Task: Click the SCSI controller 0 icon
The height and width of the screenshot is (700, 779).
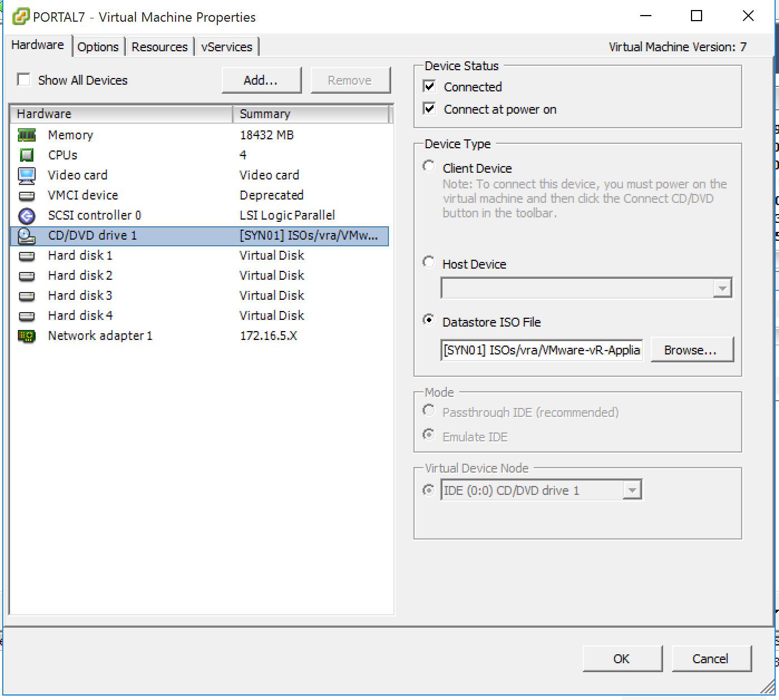Action: coord(27,216)
